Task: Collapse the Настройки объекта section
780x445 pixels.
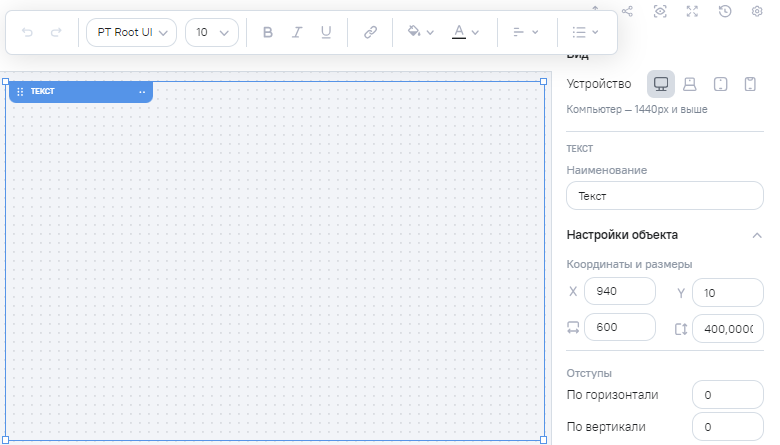Action: 756,235
